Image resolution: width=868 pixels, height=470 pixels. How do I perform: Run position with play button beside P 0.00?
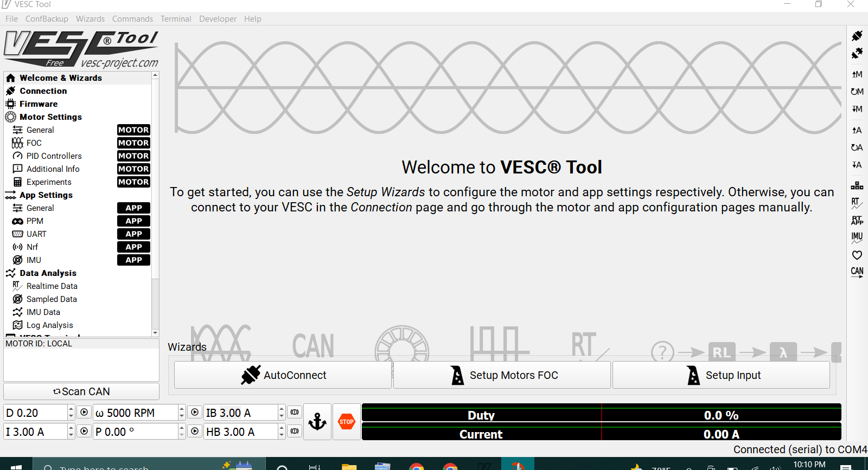(x=195, y=432)
